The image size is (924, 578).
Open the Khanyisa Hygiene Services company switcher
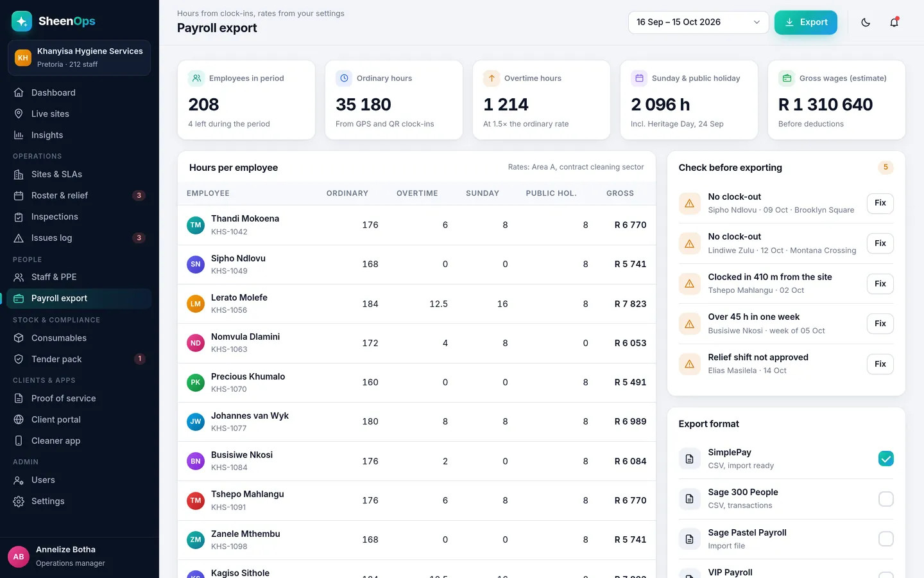[79, 58]
